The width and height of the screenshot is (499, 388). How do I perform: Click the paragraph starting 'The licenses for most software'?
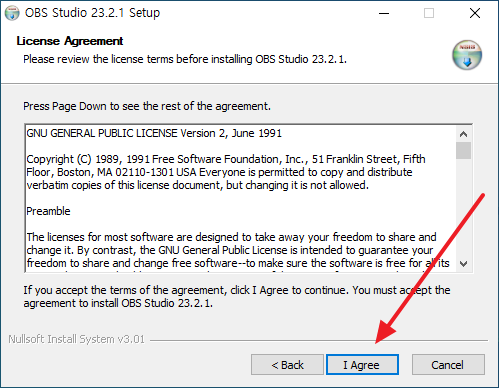(238, 250)
